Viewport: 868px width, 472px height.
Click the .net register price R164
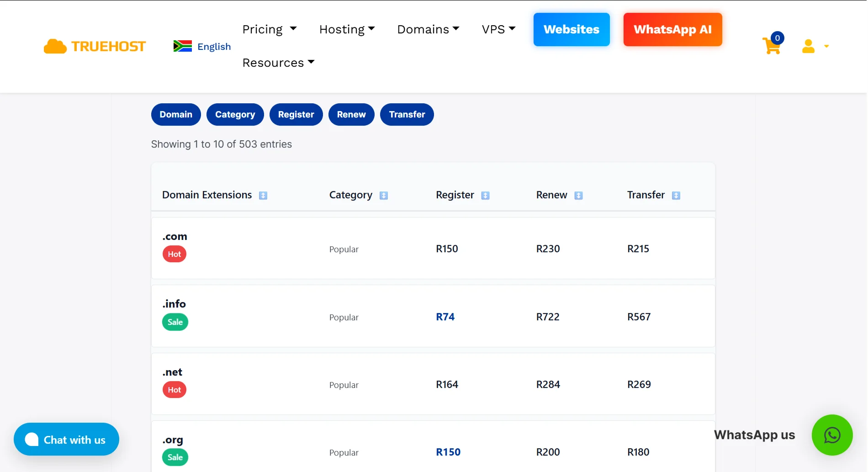pos(447,384)
